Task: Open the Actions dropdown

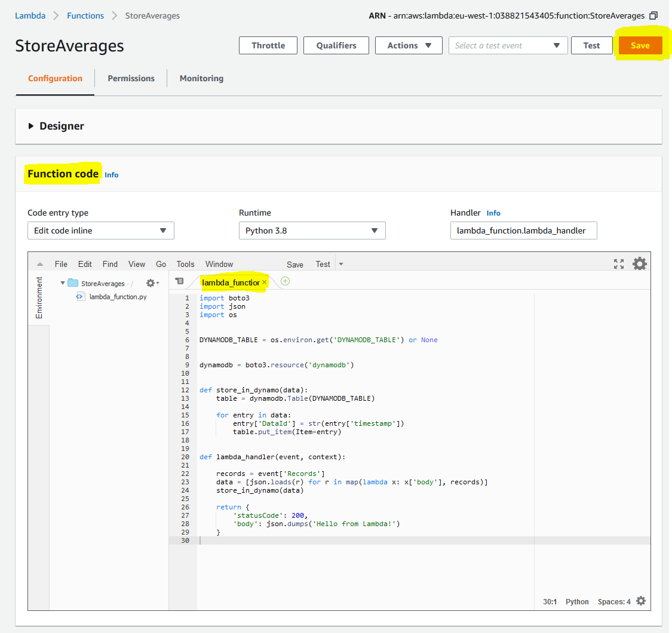Action: pyautogui.click(x=409, y=45)
